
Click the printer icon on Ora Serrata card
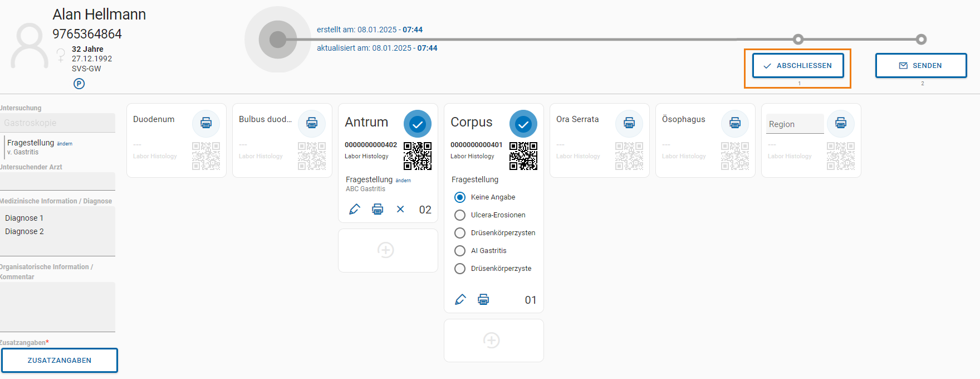click(629, 123)
